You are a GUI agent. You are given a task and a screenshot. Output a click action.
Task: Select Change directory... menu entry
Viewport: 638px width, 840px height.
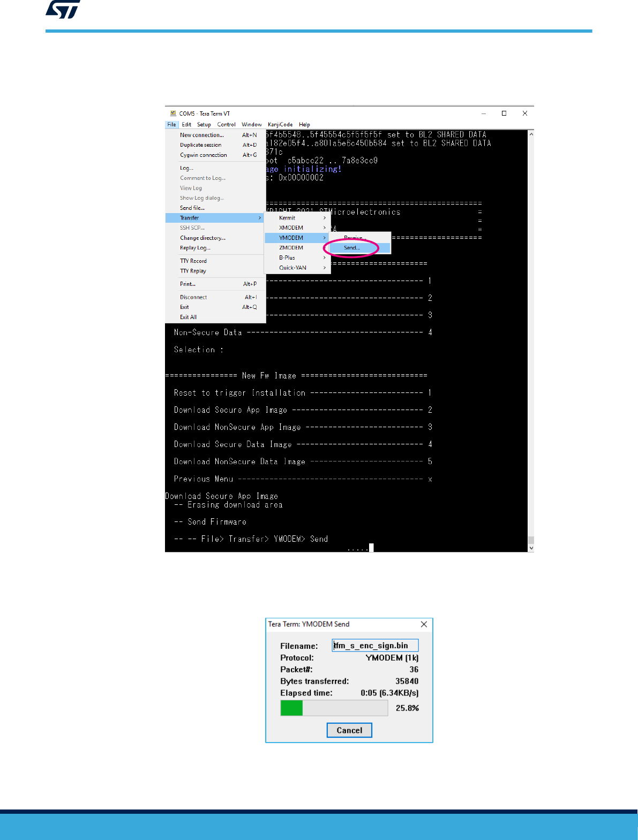216,238
